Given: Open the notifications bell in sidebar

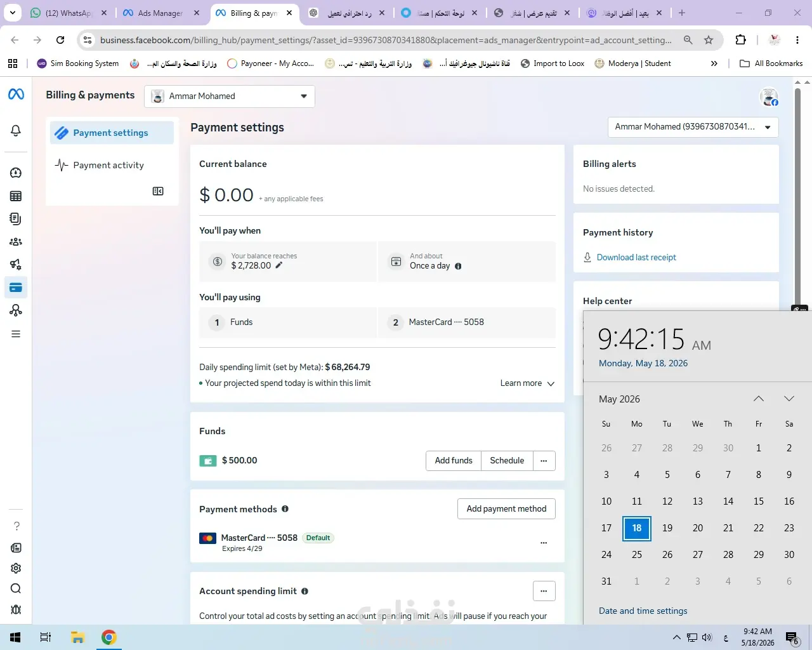Looking at the screenshot, I should tap(16, 131).
